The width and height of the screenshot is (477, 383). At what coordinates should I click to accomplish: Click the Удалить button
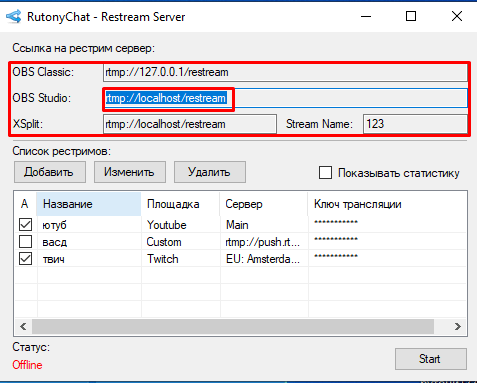(210, 172)
